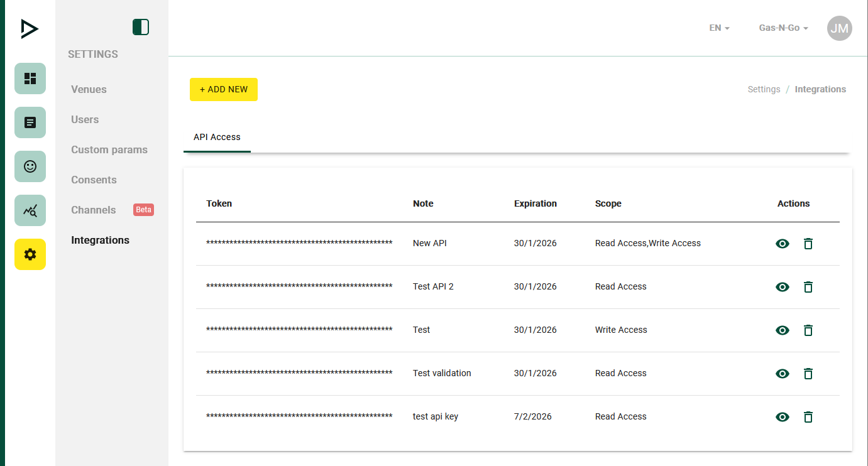Reveal token for Test validation

(783, 374)
